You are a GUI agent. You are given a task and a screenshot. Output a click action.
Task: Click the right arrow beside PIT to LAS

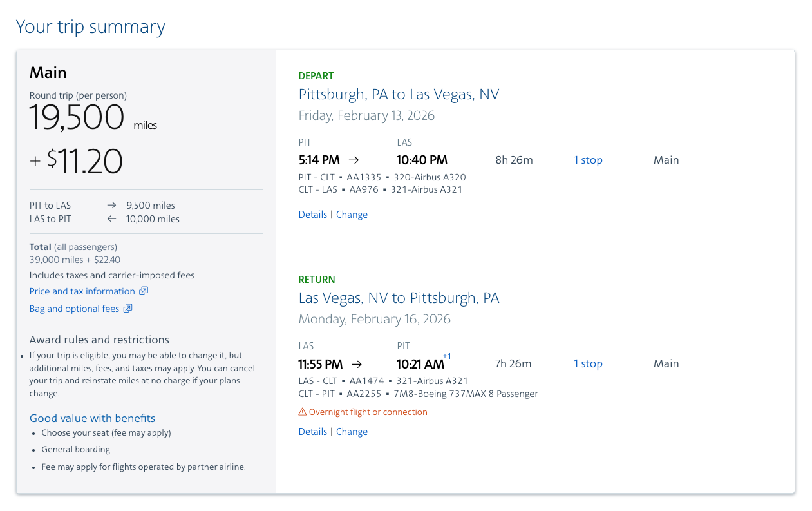pyautogui.click(x=111, y=205)
